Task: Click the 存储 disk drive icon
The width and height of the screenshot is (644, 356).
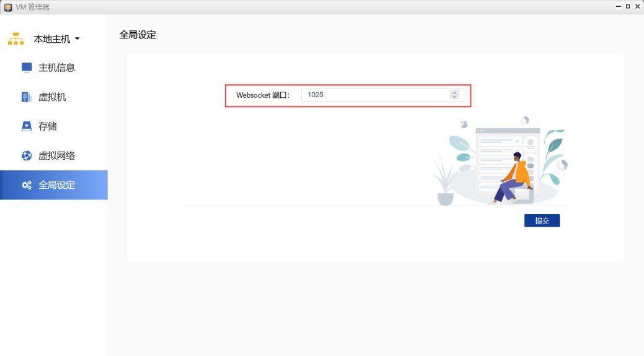Action: coord(27,126)
